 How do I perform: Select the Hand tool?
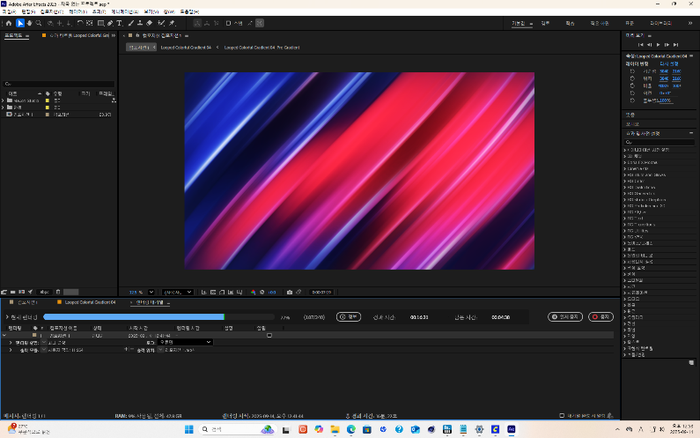(x=31, y=22)
